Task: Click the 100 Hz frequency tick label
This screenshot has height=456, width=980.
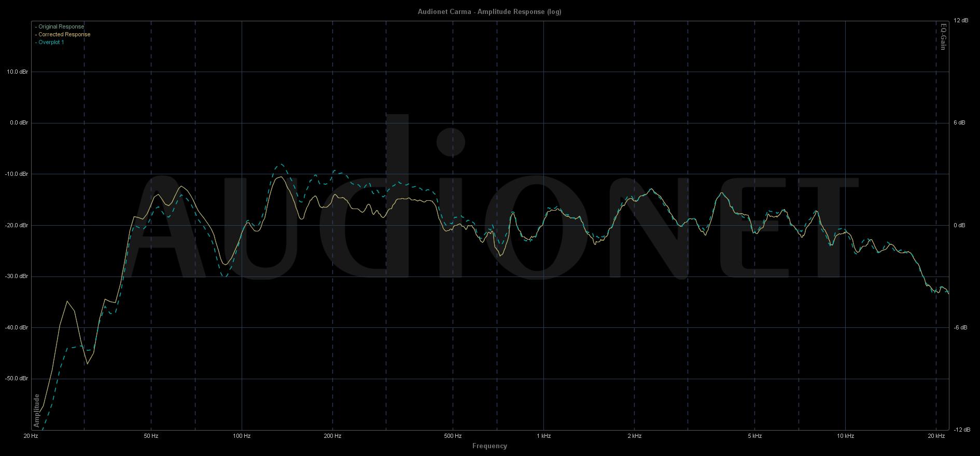Action: (x=242, y=436)
